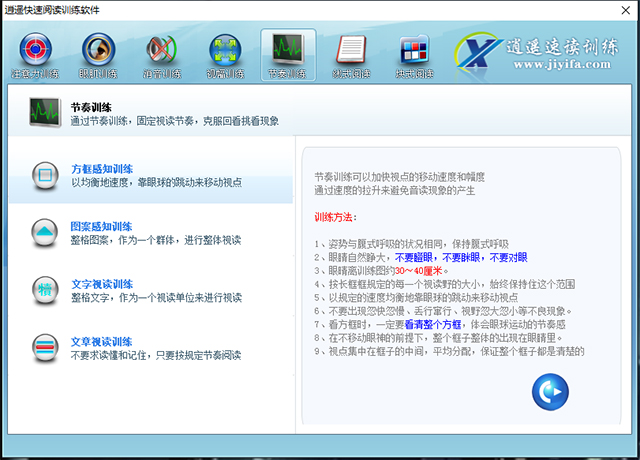Click description 以均衡地速度，靠眼球的跳动来移动视点
The image size is (640, 460).
click(x=157, y=182)
